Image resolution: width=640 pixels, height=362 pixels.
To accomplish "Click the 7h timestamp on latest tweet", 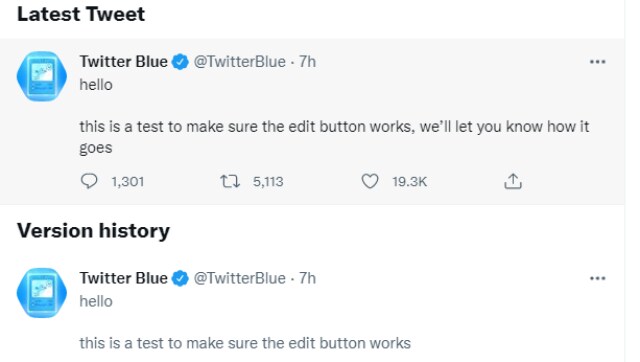I will tap(307, 62).
